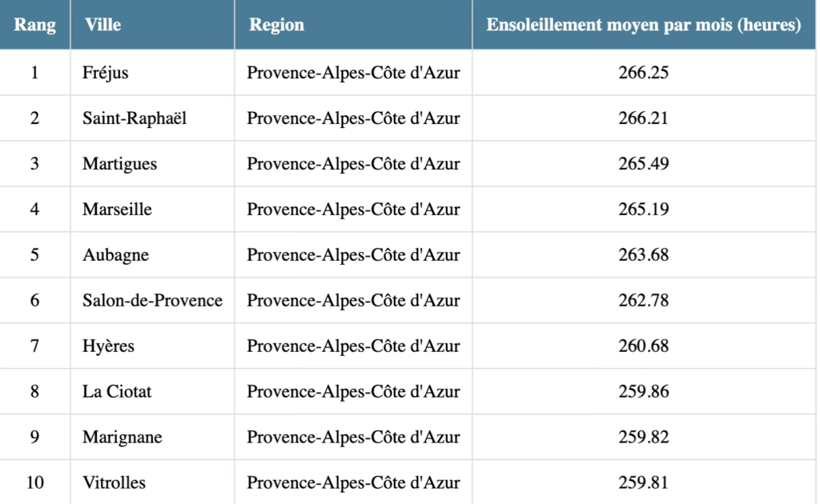820x504 pixels.
Task: Select the Fréjus city cell
Action: [x=106, y=73]
